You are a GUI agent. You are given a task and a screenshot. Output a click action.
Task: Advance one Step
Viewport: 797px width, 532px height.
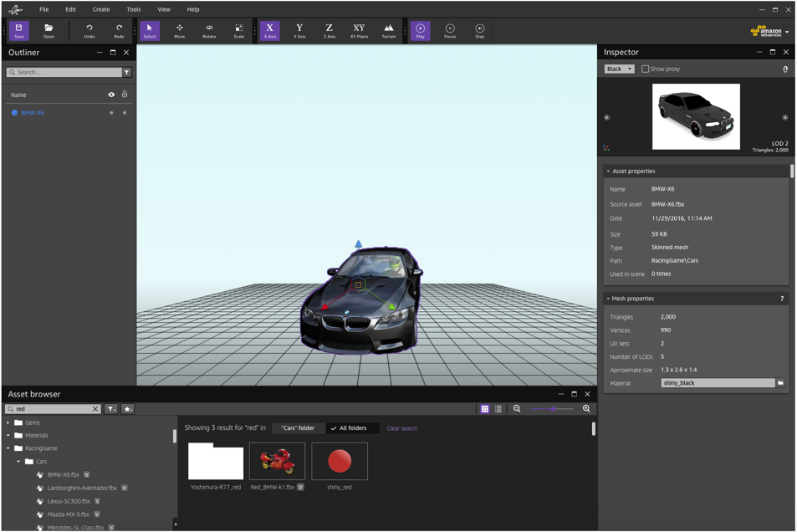click(x=480, y=30)
